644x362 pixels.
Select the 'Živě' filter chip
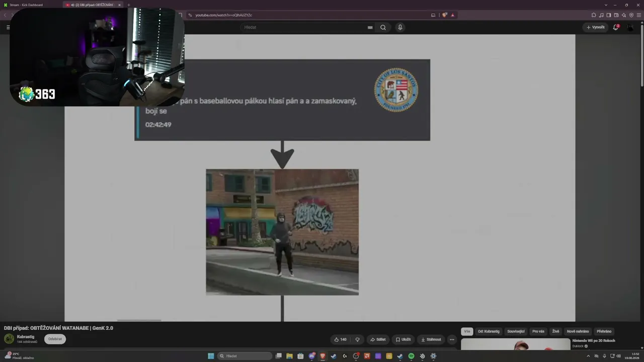click(x=555, y=331)
